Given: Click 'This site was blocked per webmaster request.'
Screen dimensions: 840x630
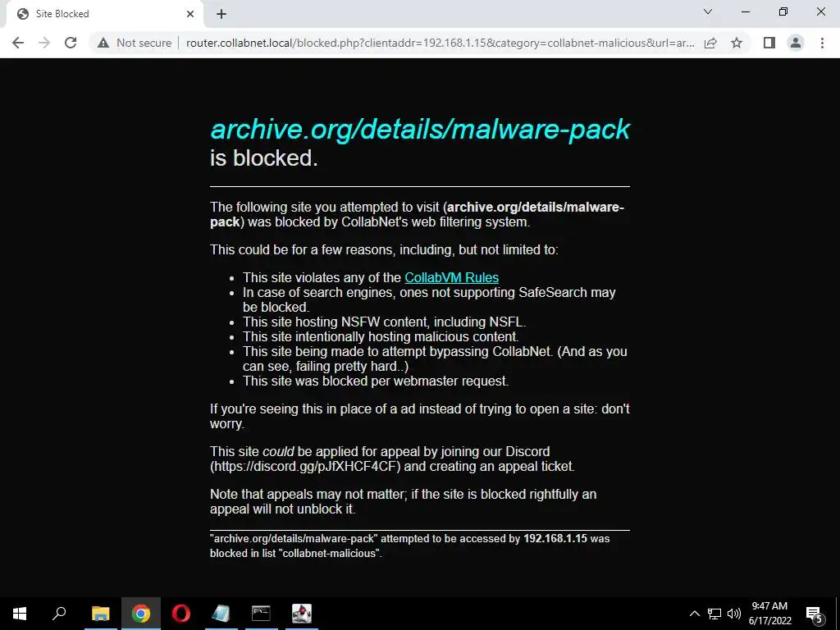Looking at the screenshot, I should coord(376,381).
